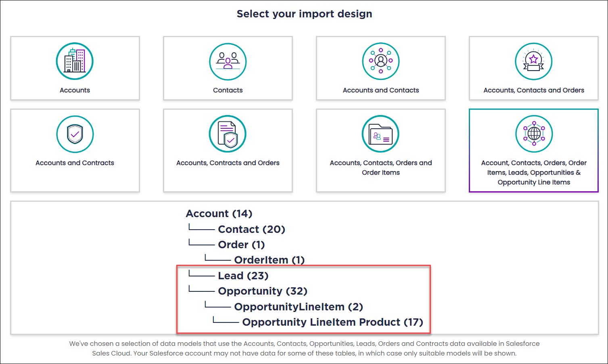
Task: Select the shield checkmark Accounts and Contracts icon
Action: tap(75, 134)
